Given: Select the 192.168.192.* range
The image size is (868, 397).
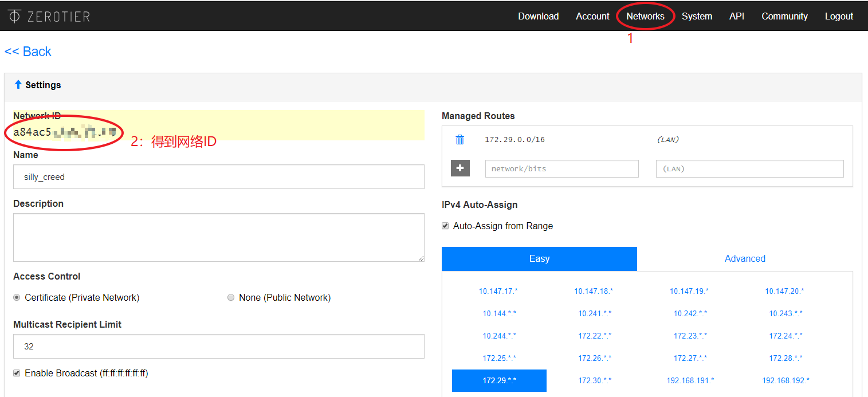Looking at the screenshot, I should point(785,380).
